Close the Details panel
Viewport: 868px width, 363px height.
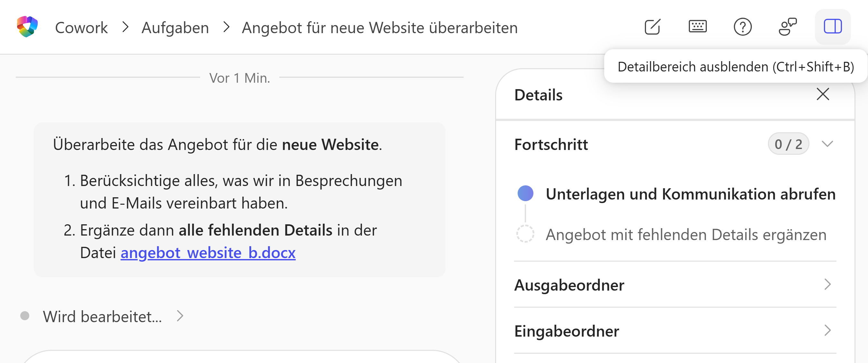point(823,94)
